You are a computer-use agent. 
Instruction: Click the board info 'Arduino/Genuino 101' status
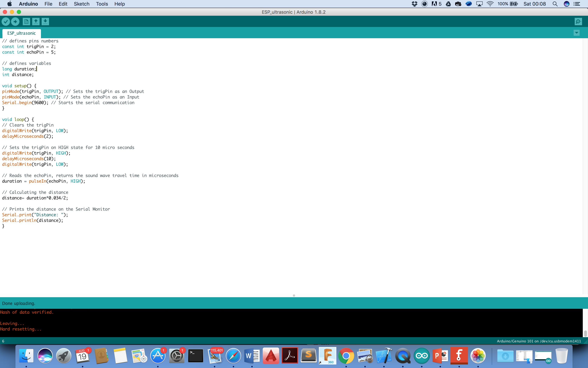539,341
